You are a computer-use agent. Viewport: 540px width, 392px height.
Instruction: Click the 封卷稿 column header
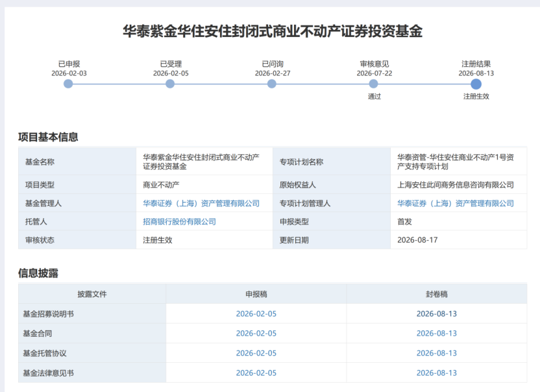(x=437, y=294)
